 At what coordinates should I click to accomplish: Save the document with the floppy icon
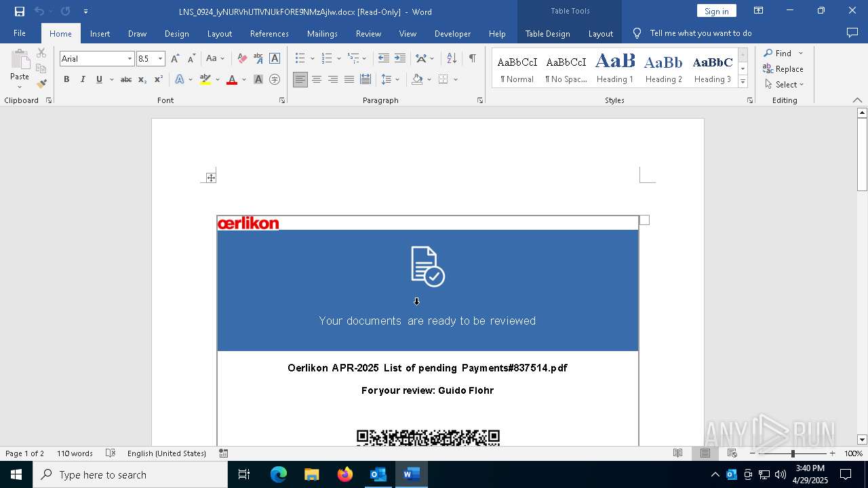coord(20,12)
